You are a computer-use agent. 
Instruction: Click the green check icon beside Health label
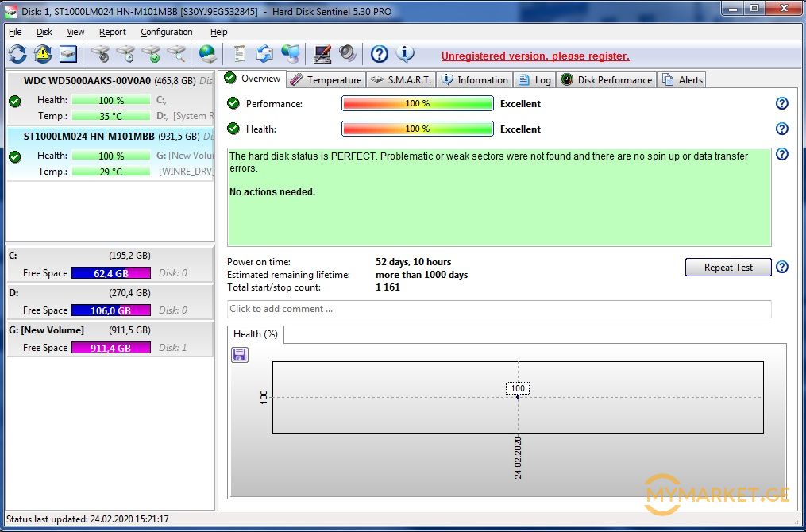pyautogui.click(x=233, y=129)
